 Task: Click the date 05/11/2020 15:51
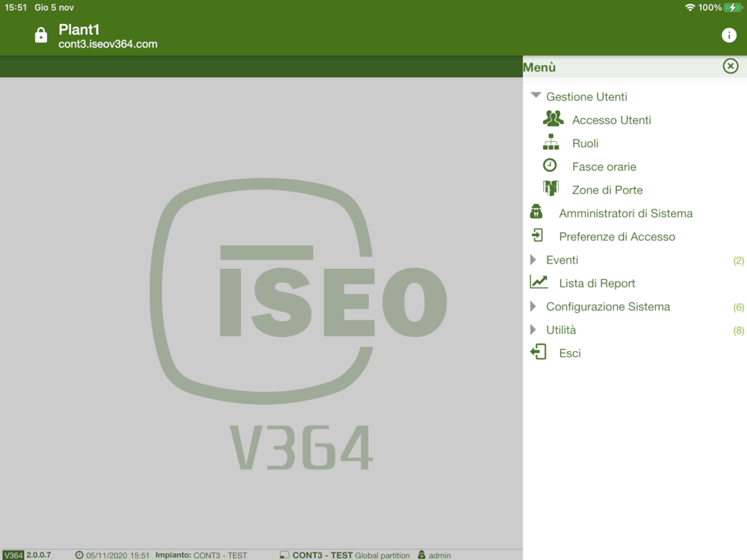118,556
